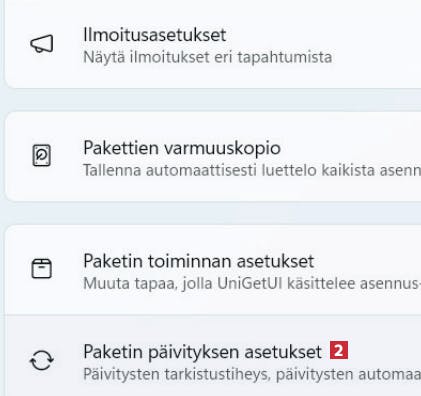This screenshot has width=421, height=396.
Task: Click the text Näytä ilmoitukset eri tapahtumista
Action: click(208, 57)
